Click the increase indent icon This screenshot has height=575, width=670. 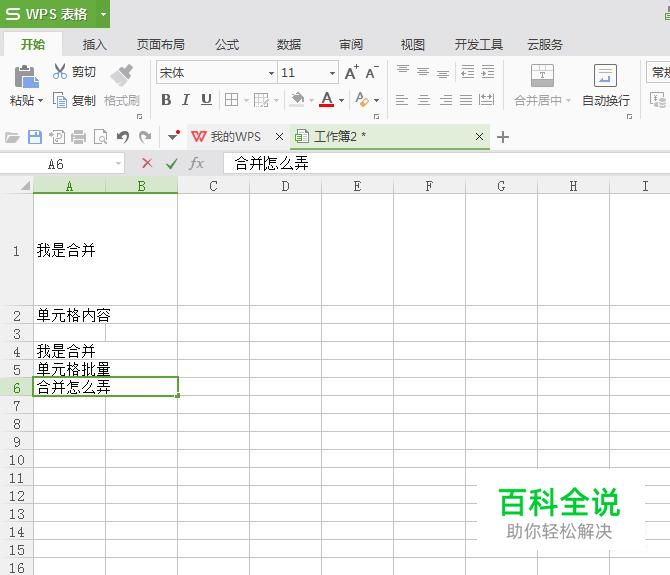(x=488, y=72)
